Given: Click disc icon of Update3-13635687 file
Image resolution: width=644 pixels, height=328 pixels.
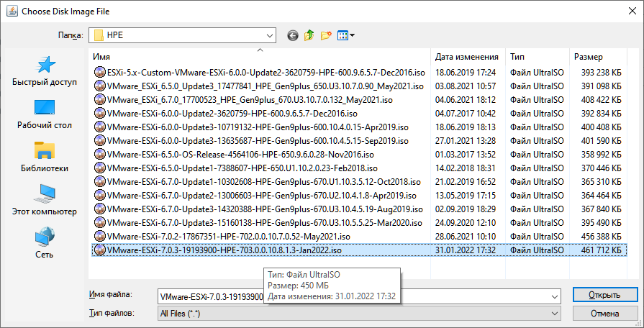Looking at the screenshot, I should coord(100,140).
